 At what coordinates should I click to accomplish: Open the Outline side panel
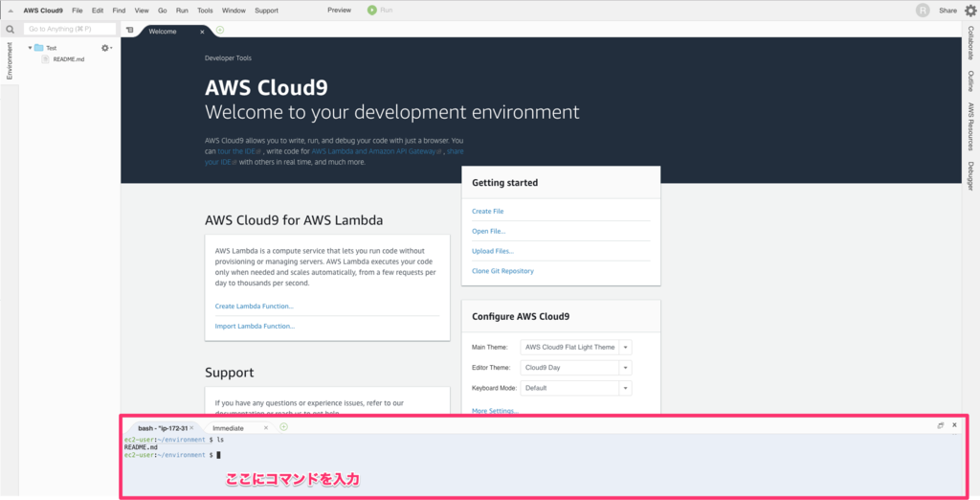[970, 80]
